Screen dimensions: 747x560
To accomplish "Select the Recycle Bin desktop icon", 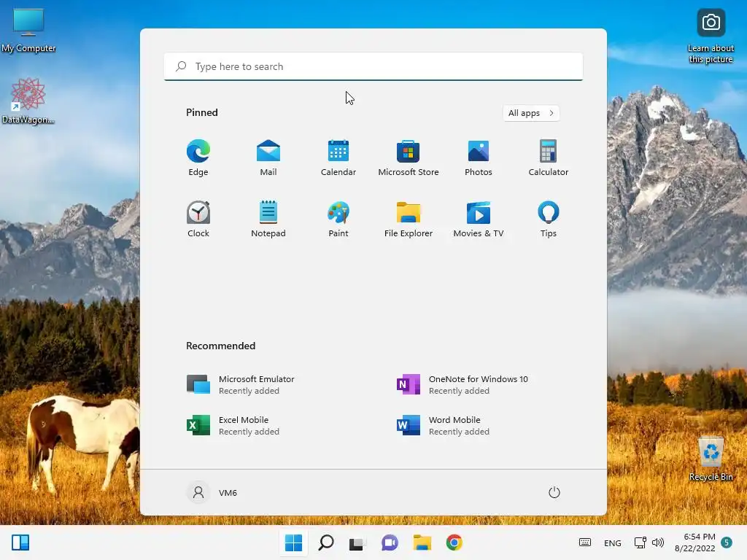I will (x=711, y=459).
